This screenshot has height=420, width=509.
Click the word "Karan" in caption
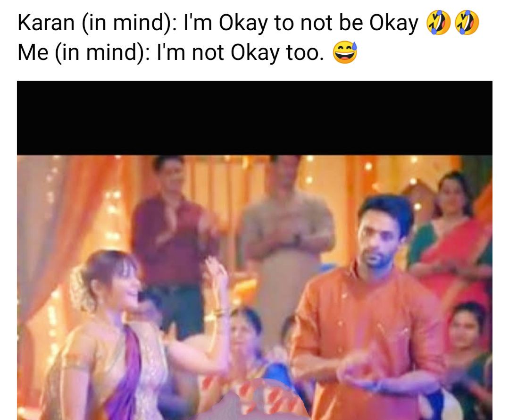pyautogui.click(x=46, y=23)
